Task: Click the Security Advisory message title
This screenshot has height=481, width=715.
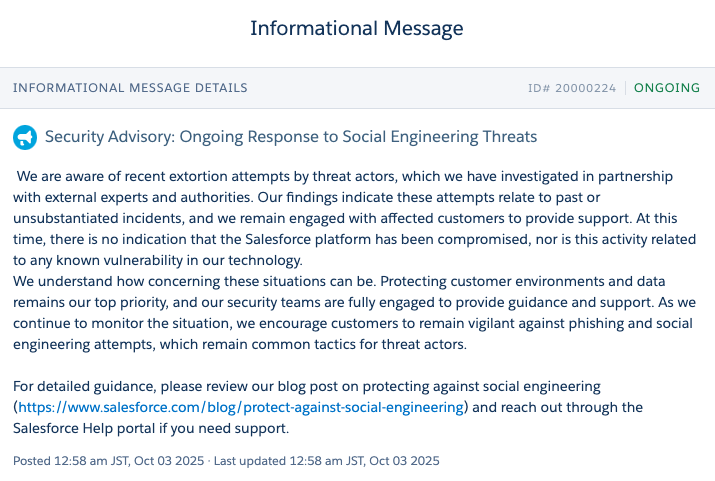Action: [x=291, y=137]
